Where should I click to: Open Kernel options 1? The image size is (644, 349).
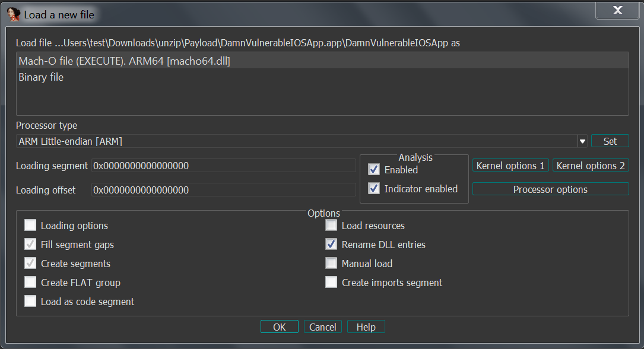(x=510, y=166)
